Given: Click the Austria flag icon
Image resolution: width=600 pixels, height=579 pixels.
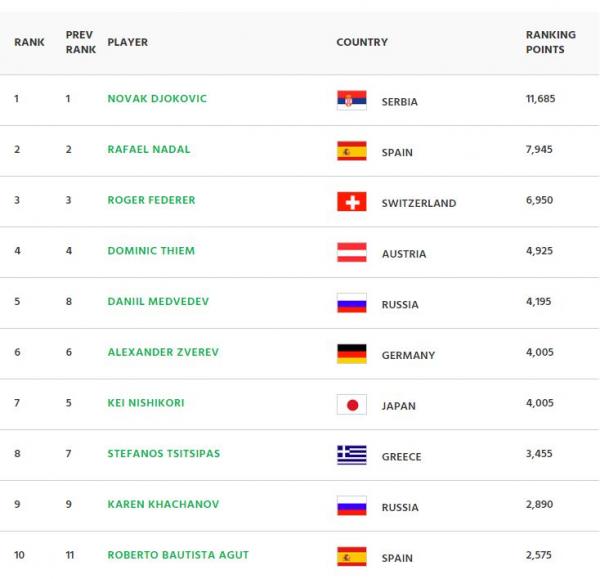Looking at the screenshot, I should pyautogui.click(x=351, y=252).
